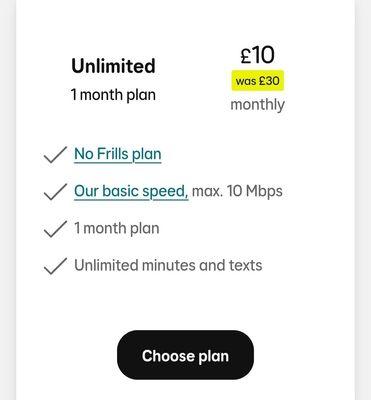The width and height of the screenshot is (371, 400).
Task: Tap the word 'Frills' in the plan link
Action: click(x=113, y=154)
